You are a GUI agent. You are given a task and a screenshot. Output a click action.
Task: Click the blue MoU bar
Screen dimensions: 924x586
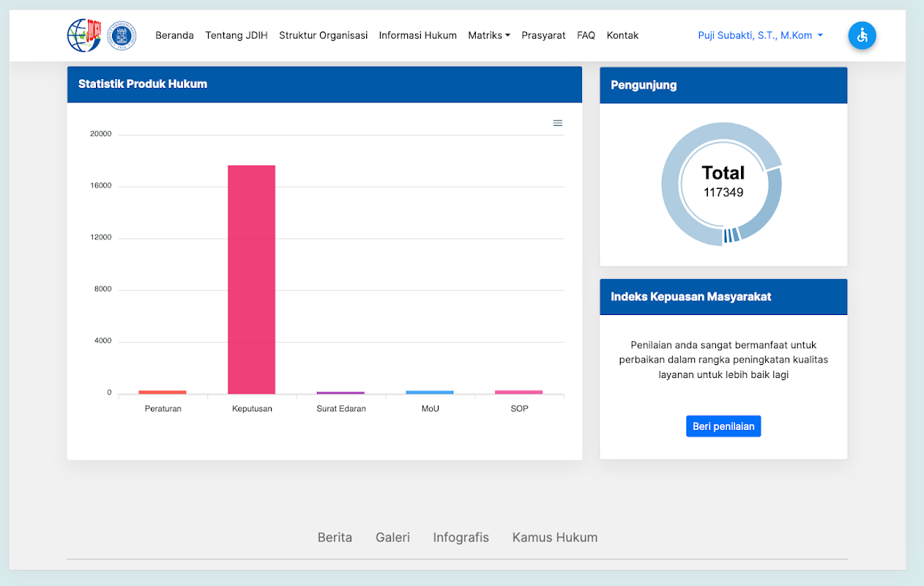tap(430, 392)
